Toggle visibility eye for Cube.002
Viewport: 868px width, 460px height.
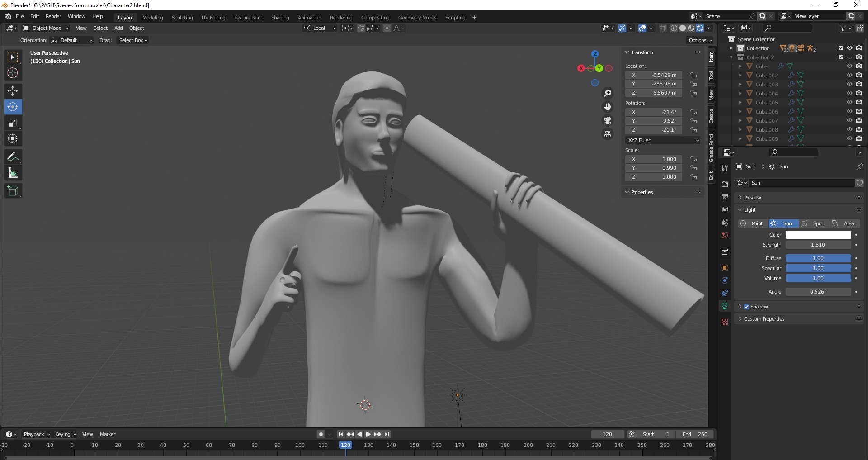pos(849,76)
